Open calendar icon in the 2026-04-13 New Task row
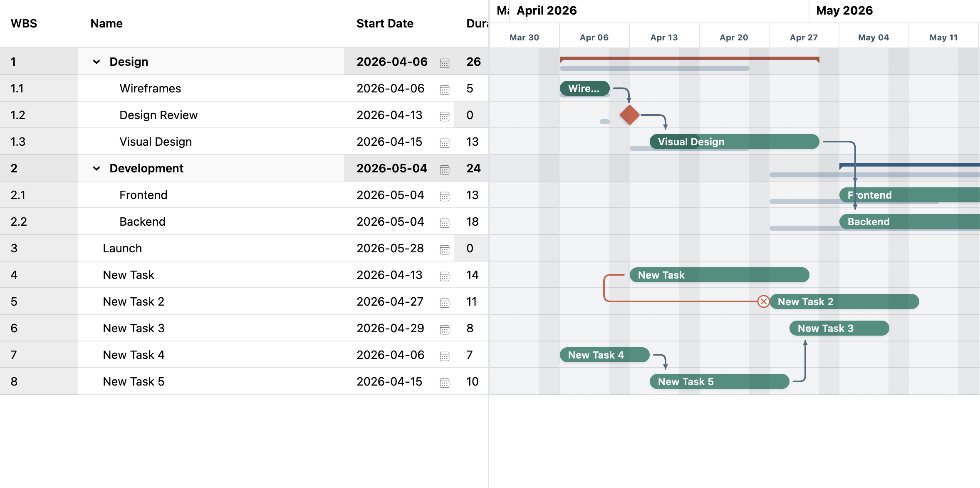 [x=445, y=276]
